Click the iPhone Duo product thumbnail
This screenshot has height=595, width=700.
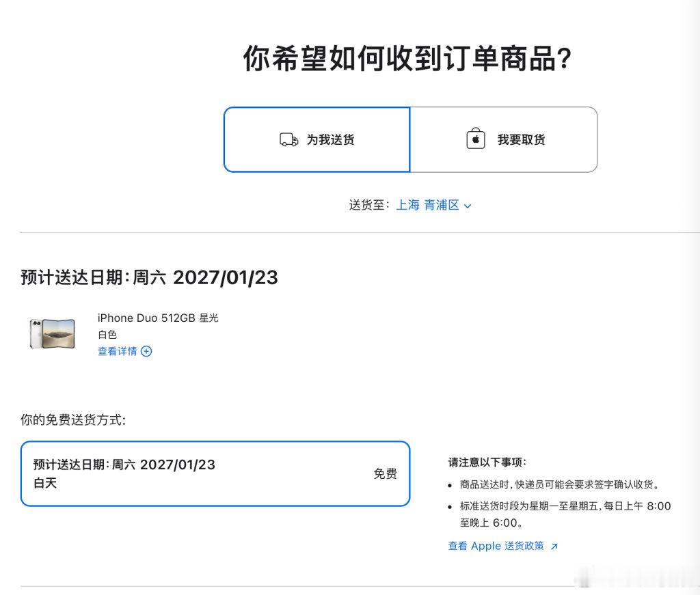pos(52,333)
